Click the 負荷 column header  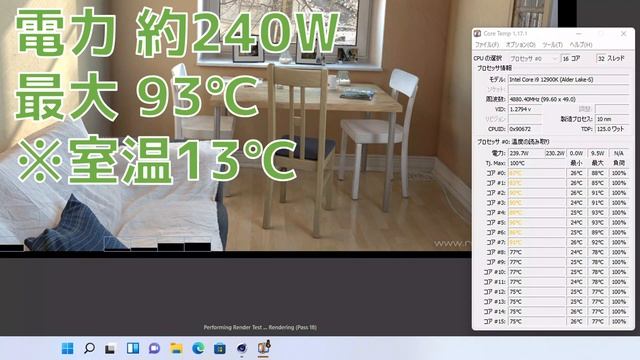pos(619,163)
